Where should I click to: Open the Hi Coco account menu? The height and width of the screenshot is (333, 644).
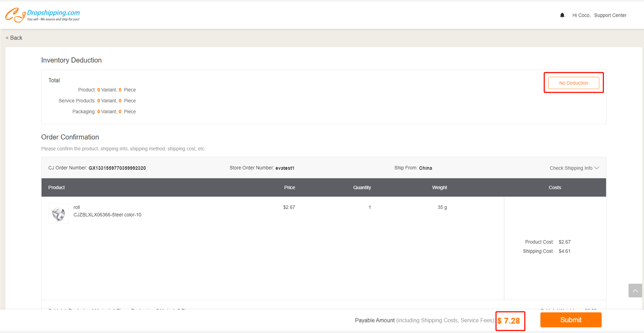(x=581, y=15)
